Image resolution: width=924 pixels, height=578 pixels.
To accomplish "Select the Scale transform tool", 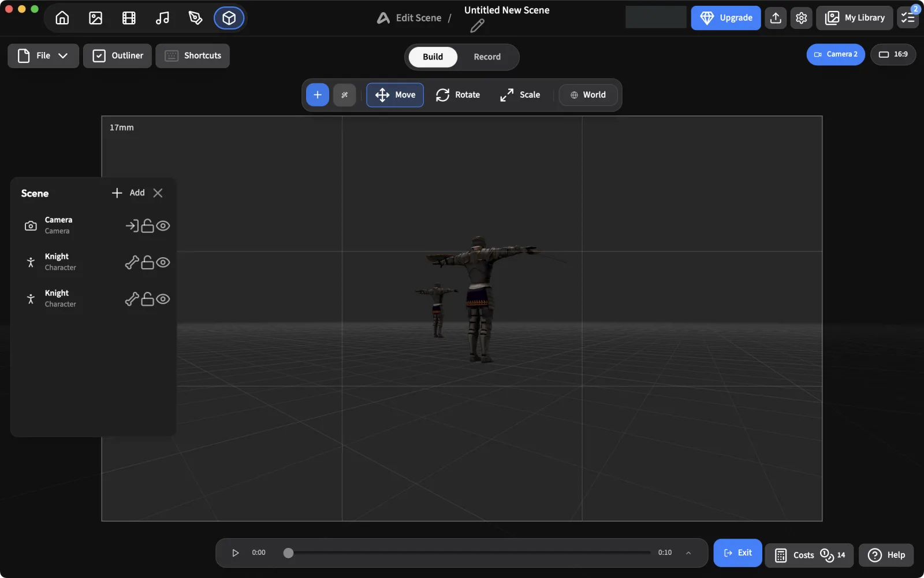I will 520,95.
